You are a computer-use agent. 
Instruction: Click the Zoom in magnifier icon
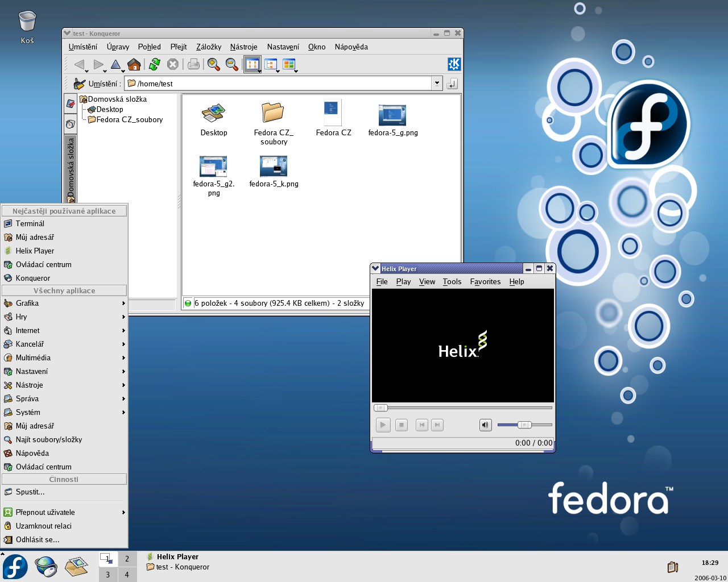tap(214, 64)
